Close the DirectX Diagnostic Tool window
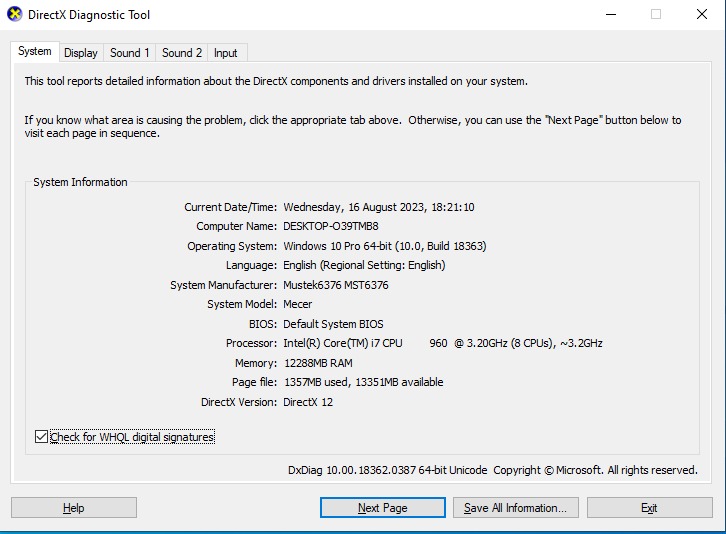 coord(701,15)
